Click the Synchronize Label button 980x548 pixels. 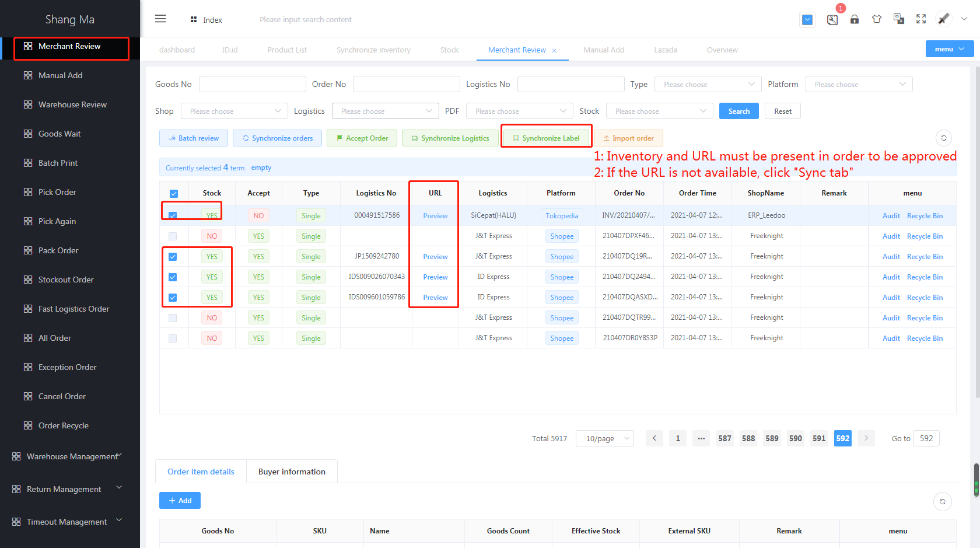point(546,138)
